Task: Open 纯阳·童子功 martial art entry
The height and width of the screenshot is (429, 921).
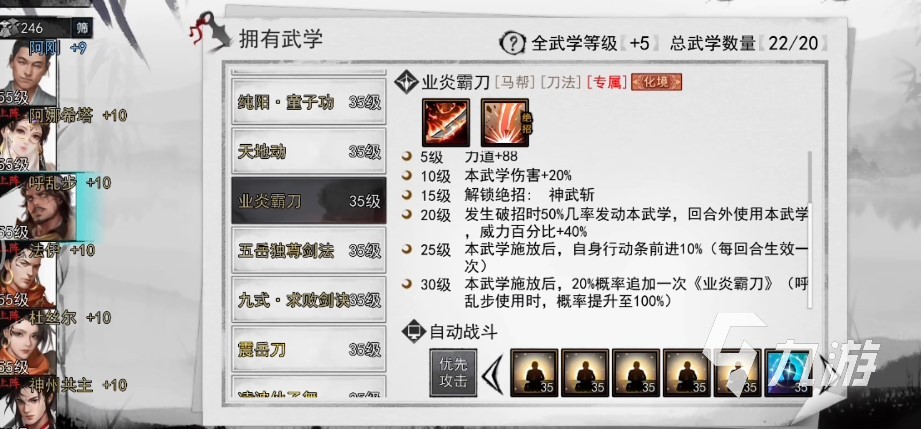Action: point(308,102)
